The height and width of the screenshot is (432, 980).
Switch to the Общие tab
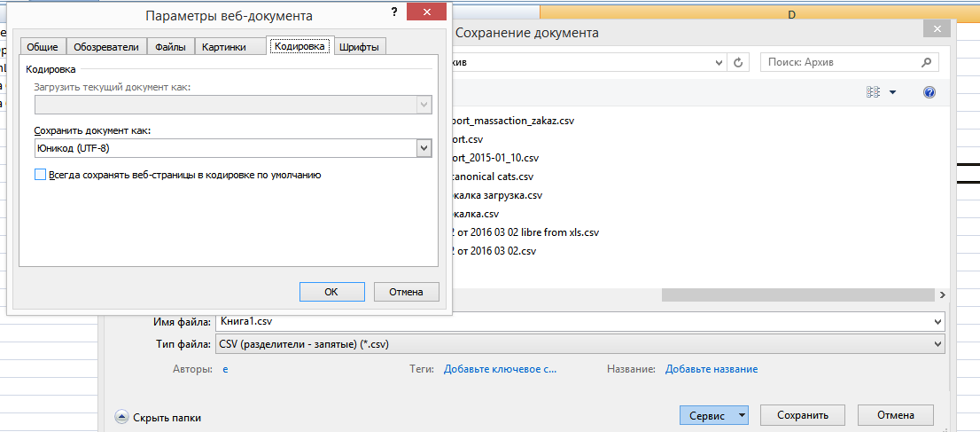click(x=43, y=47)
